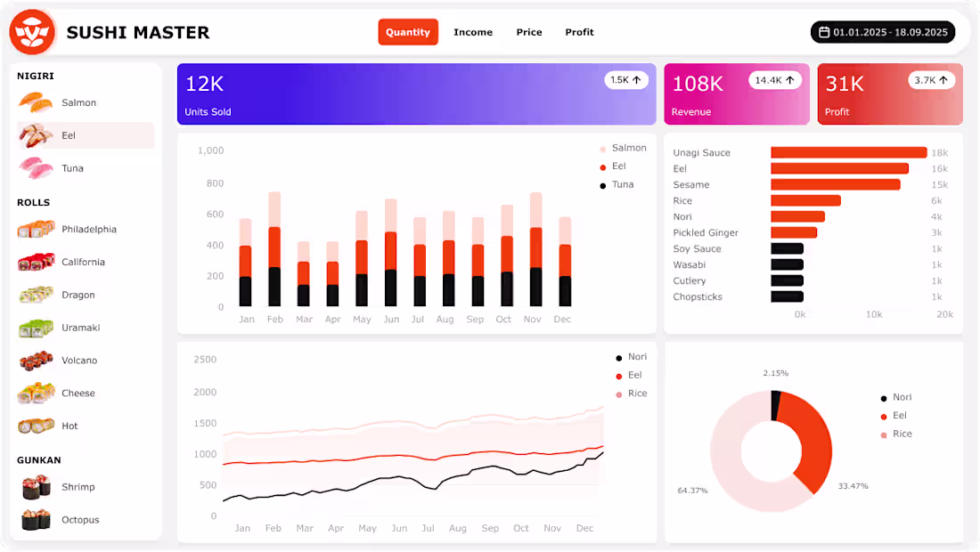Toggle Eel in donut chart legend
Screen dimensions: 980x552
pyautogui.click(x=894, y=415)
